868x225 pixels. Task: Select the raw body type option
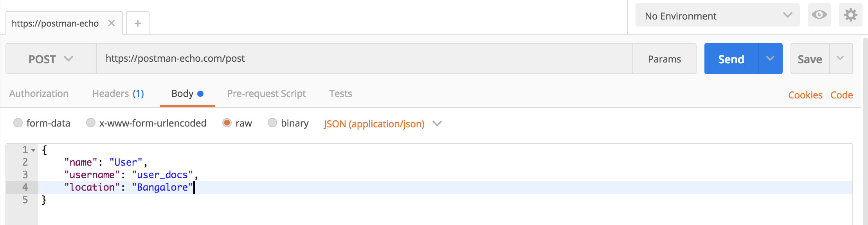[x=227, y=123]
